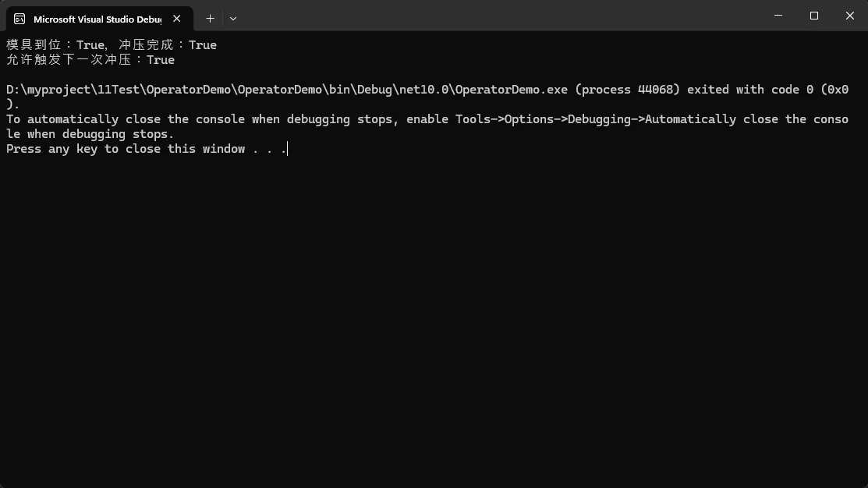868x488 pixels.
Task: Expand the new tab profile dropdown chevron
Action: click(233, 19)
